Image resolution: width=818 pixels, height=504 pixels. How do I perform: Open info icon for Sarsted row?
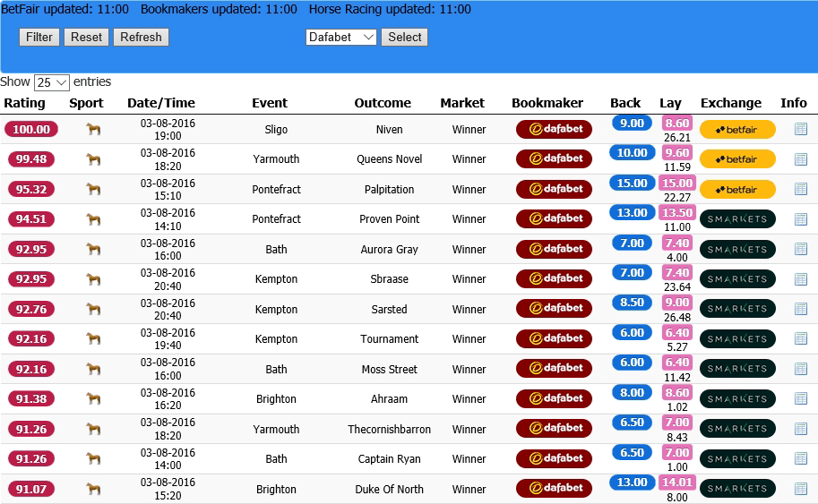(x=801, y=309)
